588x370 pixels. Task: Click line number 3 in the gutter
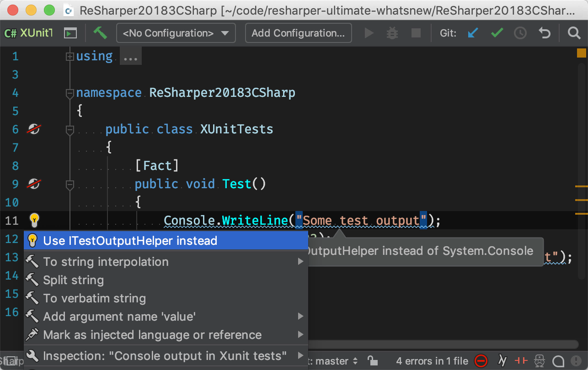click(16, 74)
